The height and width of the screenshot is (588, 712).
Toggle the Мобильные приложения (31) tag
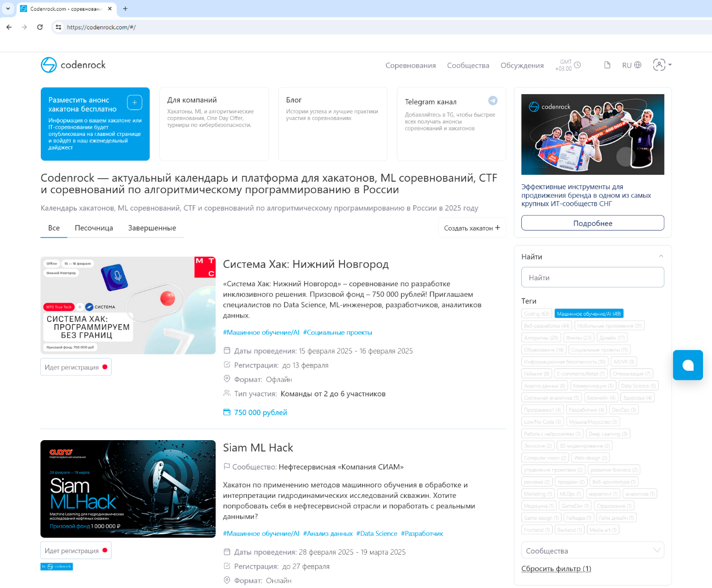click(x=609, y=326)
